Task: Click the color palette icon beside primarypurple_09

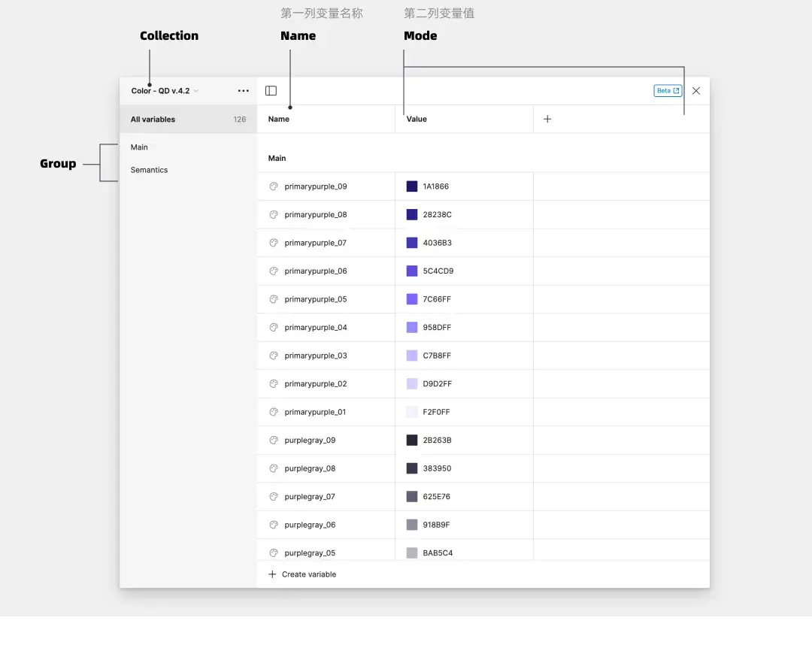Action: click(274, 186)
